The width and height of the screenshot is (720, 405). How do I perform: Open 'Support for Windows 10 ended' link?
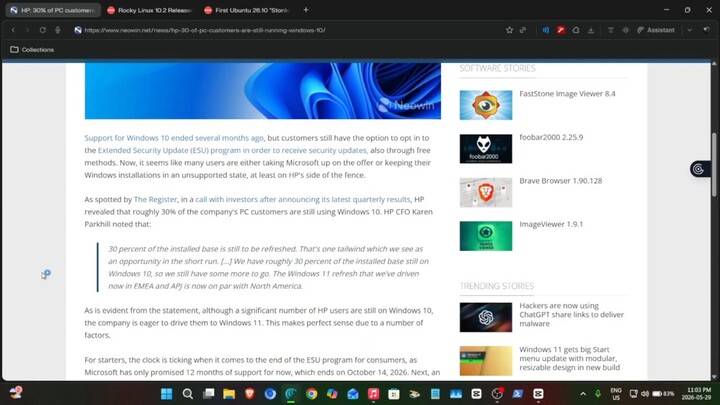pyautogui.click(x=174, y=138)
